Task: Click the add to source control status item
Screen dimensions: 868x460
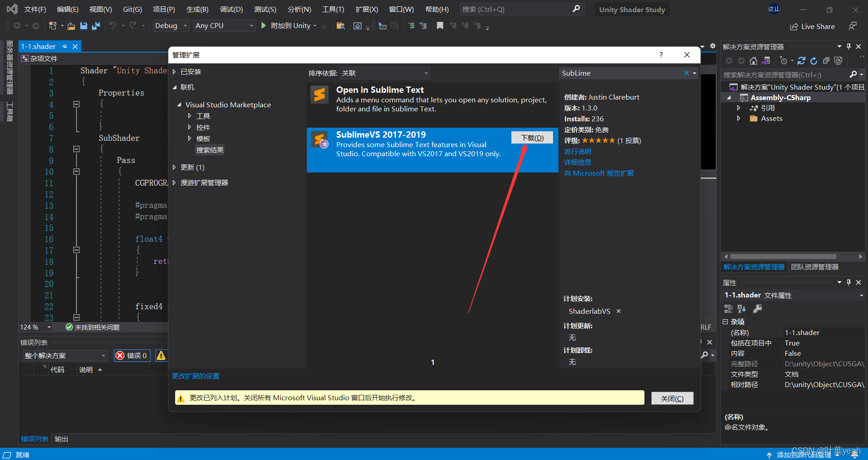Action: click(x=804, y=455)
